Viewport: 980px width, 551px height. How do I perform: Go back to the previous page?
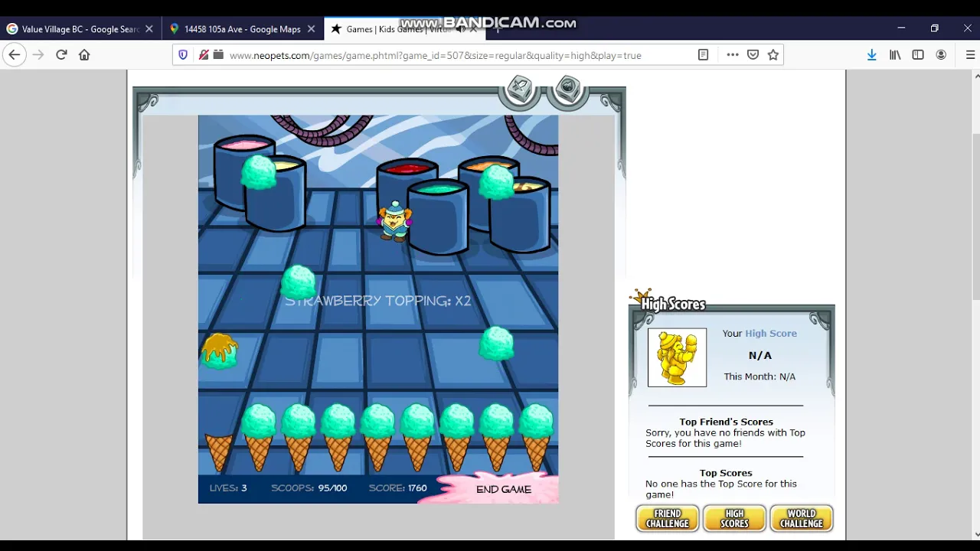pyautogui.click(x=15, y=54)
